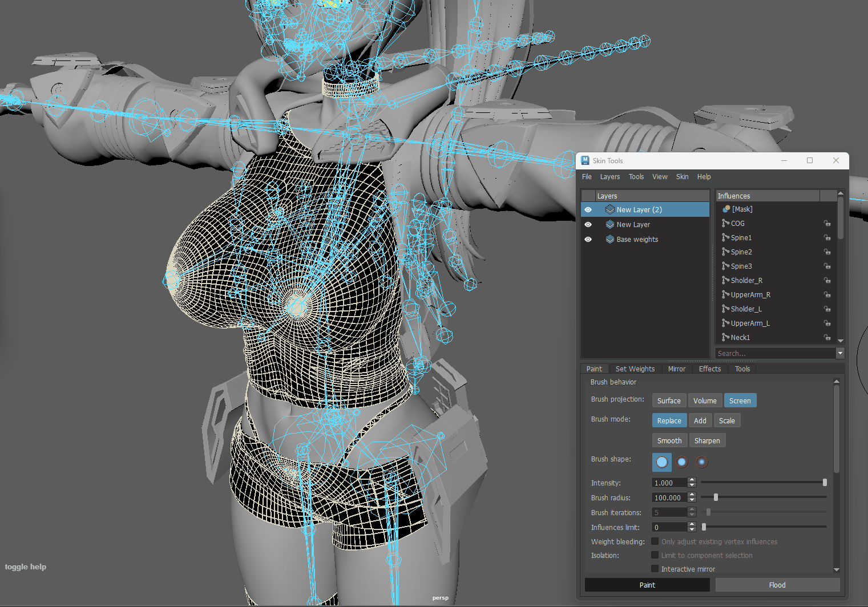Click the joint icon of UpperArm_R
Screen dimensions: 868x607
point(725,295)
